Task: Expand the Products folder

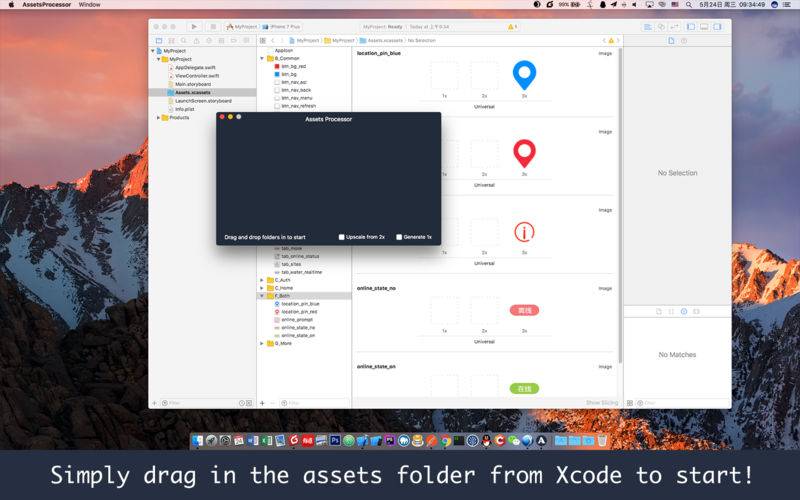Action: pos(158,117)
